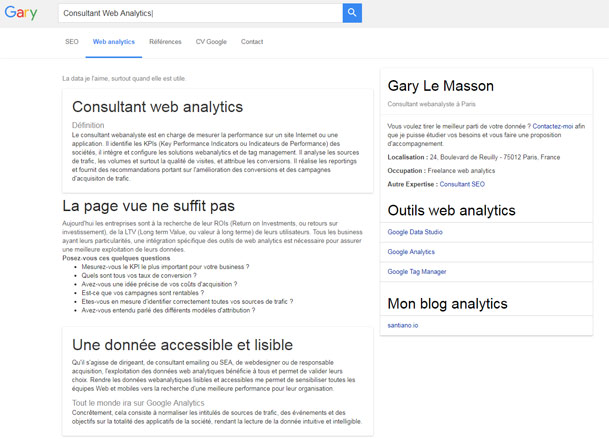Select the Web analytics tab

pyautogui.click(x=114, y=42)
